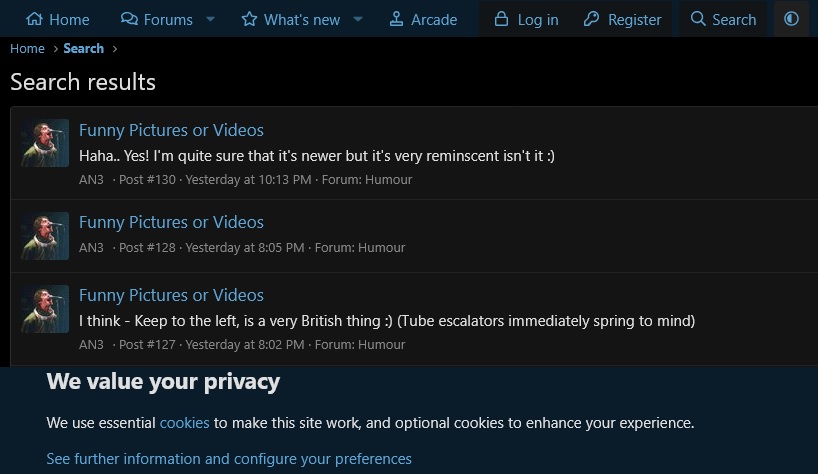Toggle the dark/light style switcher

coord(792,19)
